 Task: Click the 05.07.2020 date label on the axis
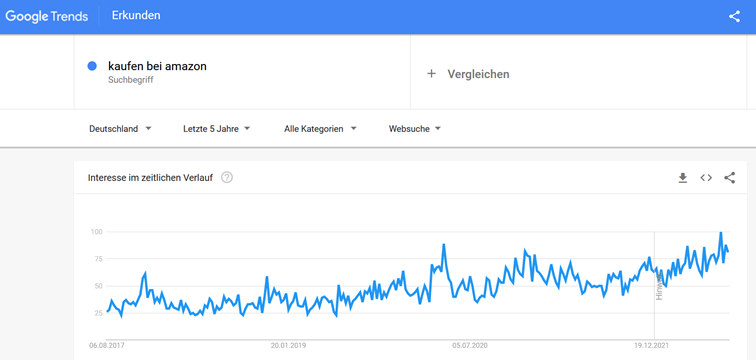click(x=468, y=346)
